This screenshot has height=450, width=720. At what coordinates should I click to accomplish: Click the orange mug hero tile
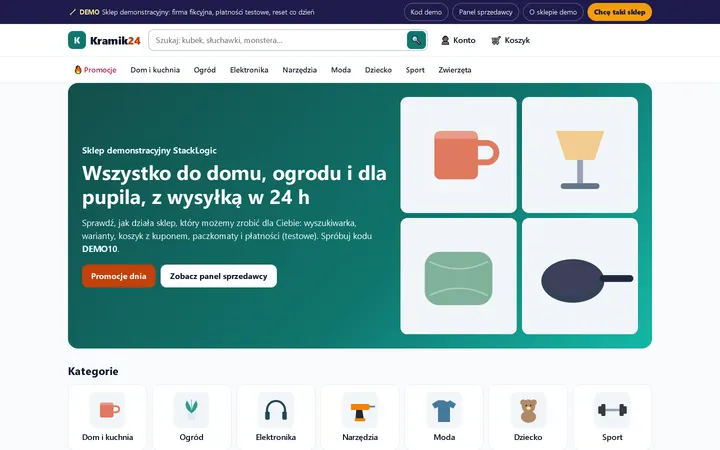(x=458, y=155)
